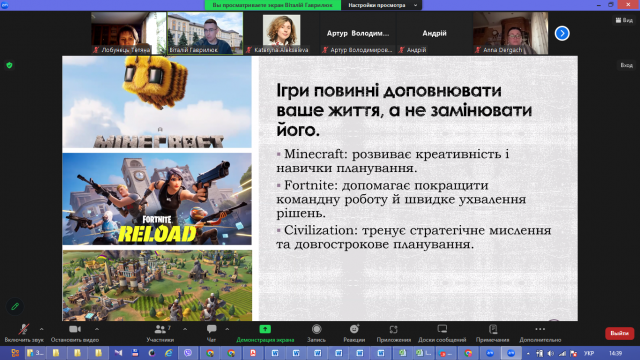Open Viber from taskbar
This screenshot has width=640, height=360.
coord(188,353)
